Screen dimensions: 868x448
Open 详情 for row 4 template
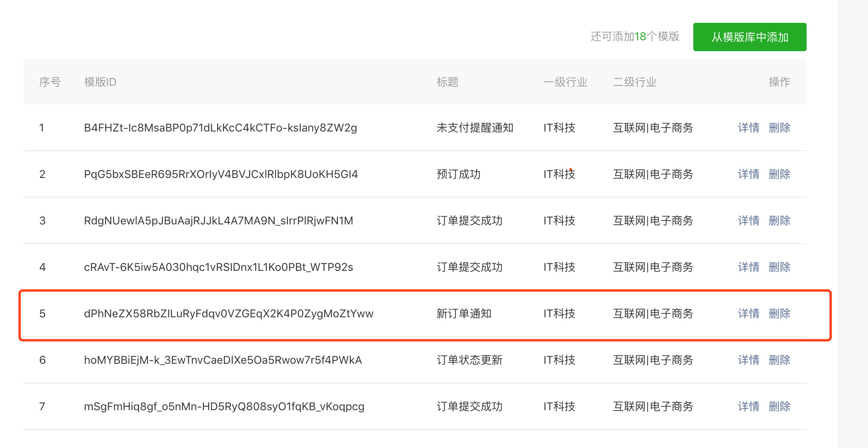pos(748,267)
